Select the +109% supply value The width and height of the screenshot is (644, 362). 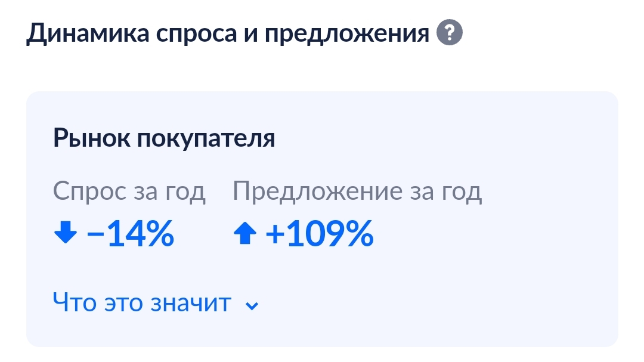[320, 233]
